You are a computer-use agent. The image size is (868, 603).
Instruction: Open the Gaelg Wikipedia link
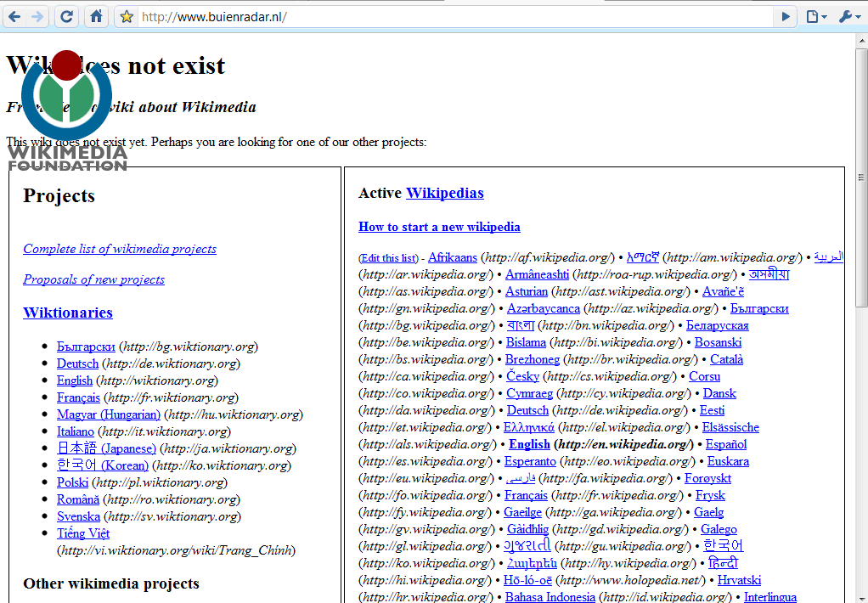coord(709,512)
